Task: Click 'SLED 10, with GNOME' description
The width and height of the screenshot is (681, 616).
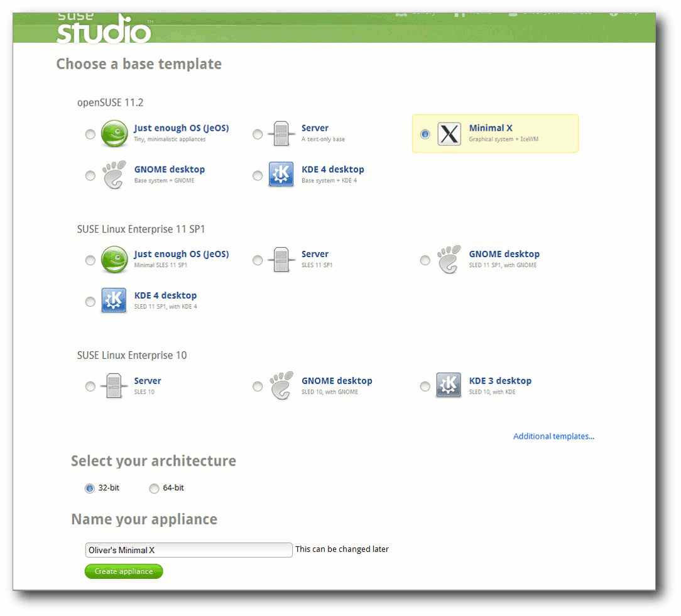Action: [330, 392]
